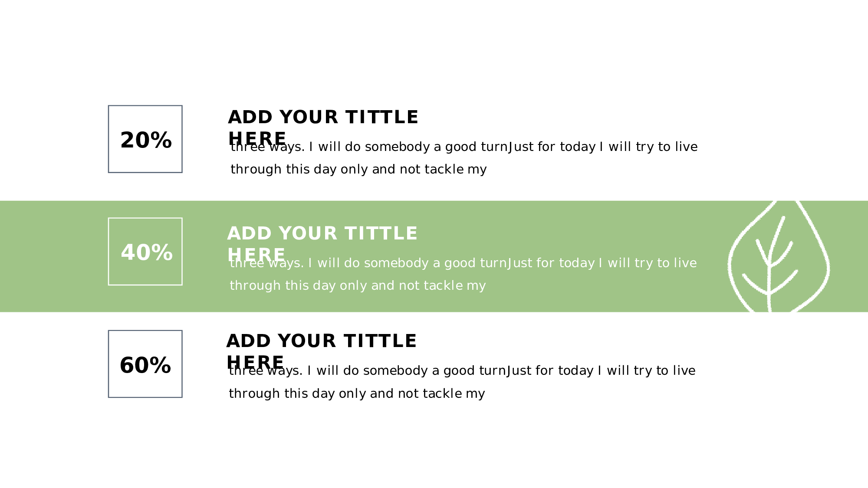Select the bottom paragraph's 'through this day' line
This screenshot has width=868, height=488.
357,394
